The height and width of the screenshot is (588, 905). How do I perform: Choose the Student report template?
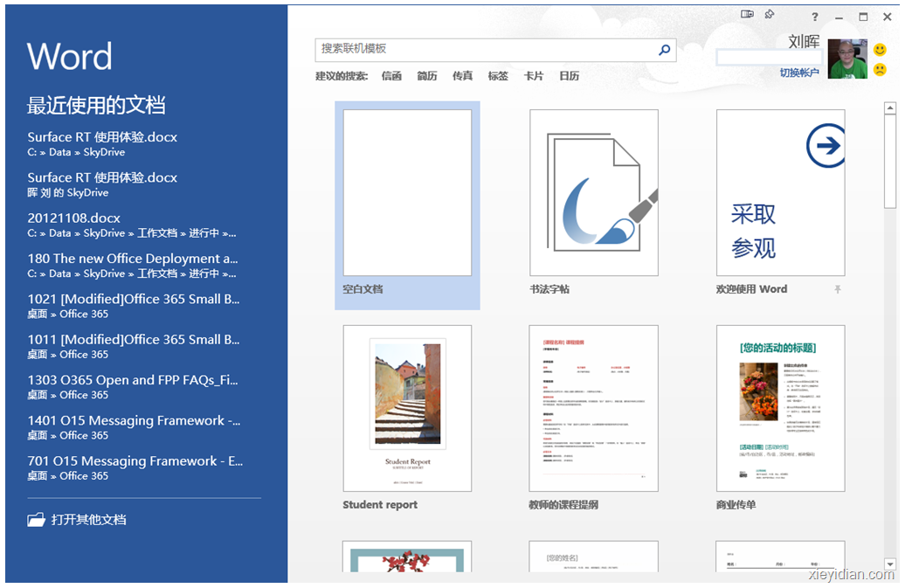(407, 418)
